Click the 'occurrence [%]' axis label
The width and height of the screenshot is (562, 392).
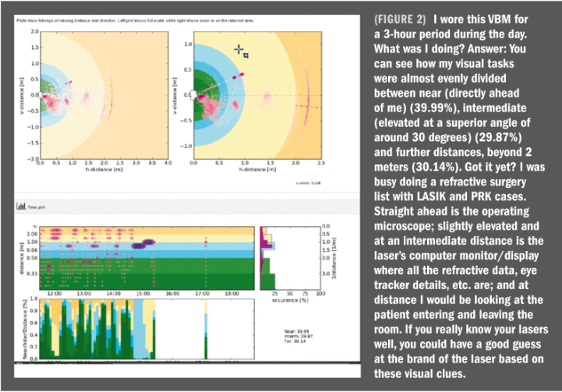coord(290,300)
